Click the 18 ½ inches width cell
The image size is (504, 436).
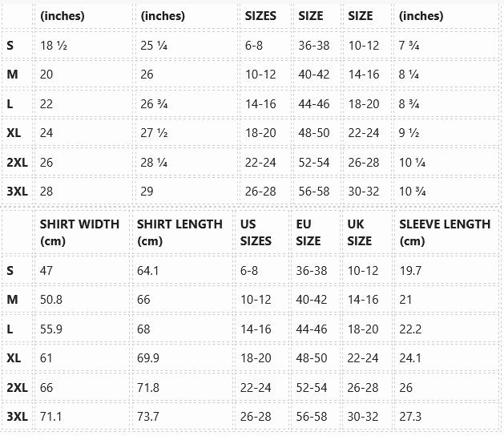52,46
